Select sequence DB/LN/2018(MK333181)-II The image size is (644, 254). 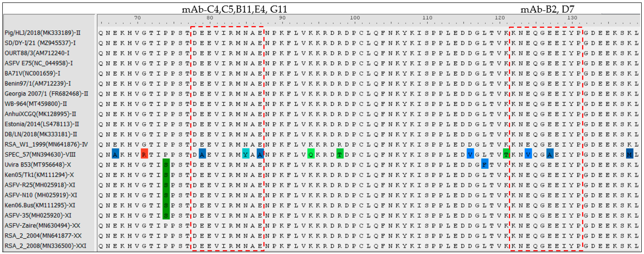(x=41, y=134)
